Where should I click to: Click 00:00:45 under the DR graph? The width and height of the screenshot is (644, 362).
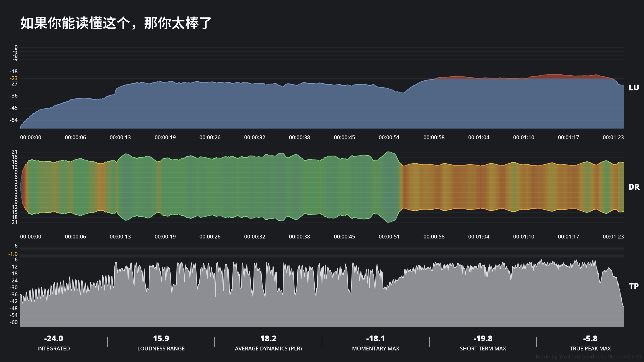tap(344, 237)
